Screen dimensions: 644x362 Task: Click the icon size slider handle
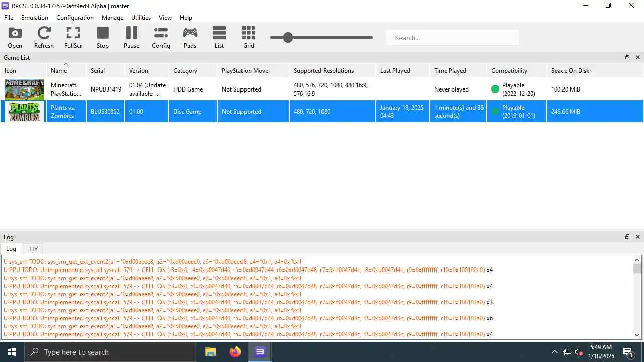pyautogui.click(x=288, y=37)
